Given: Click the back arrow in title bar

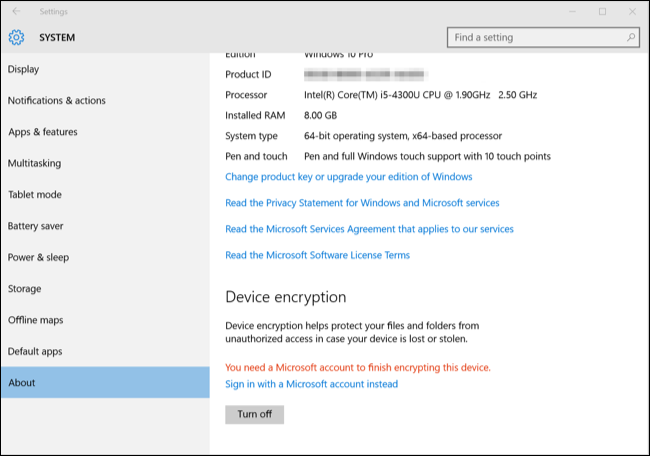Looking at the screenshot, I should [x=16, y=12].
